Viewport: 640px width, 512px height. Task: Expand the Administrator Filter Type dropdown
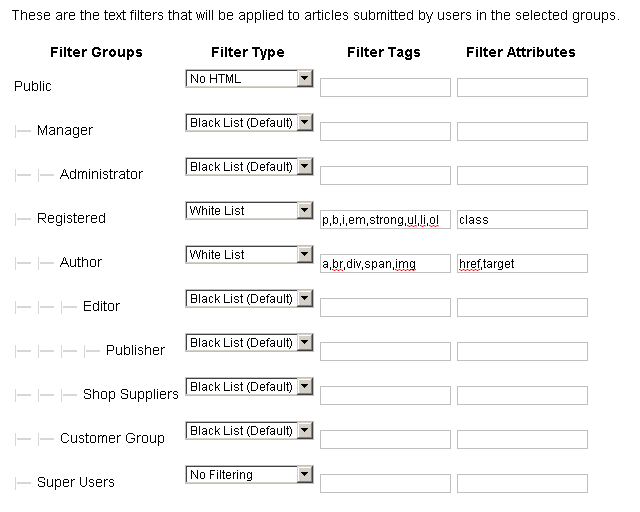click(250, 167)
